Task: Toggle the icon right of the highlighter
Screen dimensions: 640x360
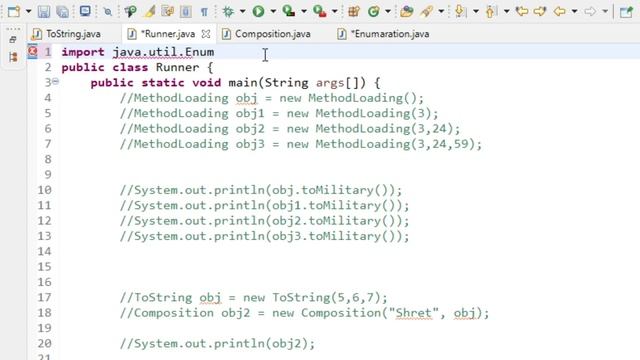Action: [x=167, y=11]
